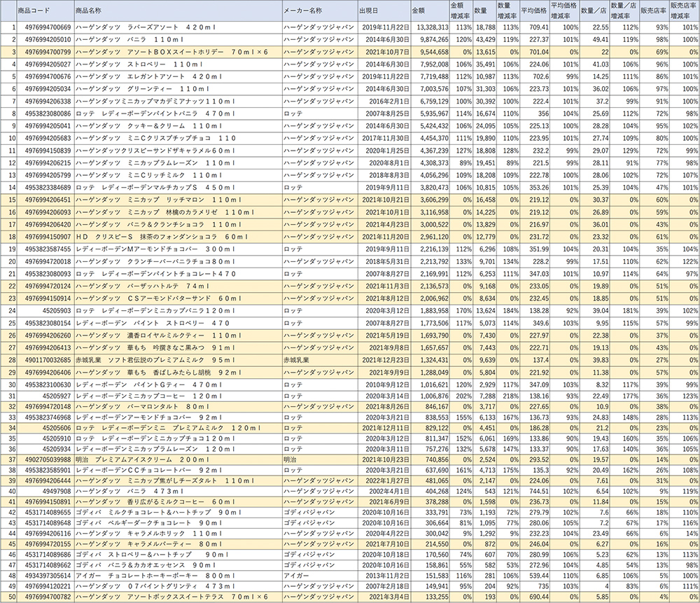Select the 金額 column header
Image resolution: width=700 pixels, height=603 pixels.
[430, 11]
